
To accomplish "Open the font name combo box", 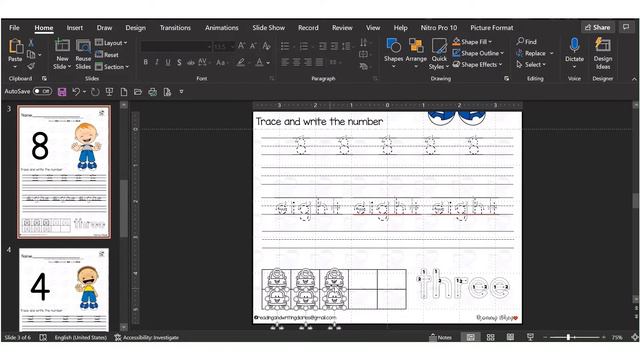I will (x=176, y=46).
